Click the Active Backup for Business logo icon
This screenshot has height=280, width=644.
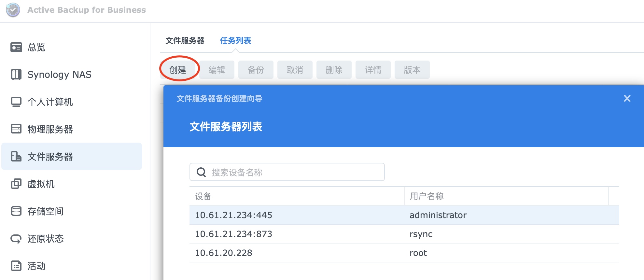pyautogui.click(x=13, y=10)
